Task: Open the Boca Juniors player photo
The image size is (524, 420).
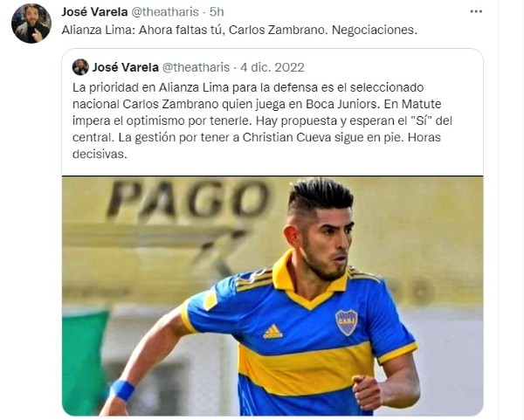Action: point(272,296)
